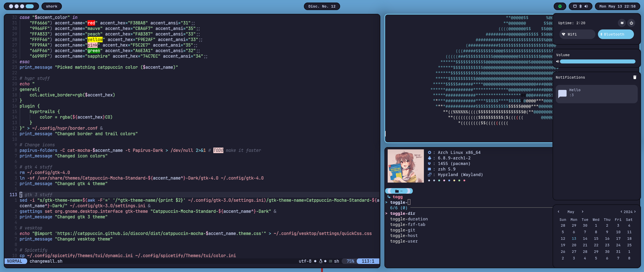Go to the next year after 2024
Image resolution: width=644 pixels, height=272 pixels.
pos(635,212)
